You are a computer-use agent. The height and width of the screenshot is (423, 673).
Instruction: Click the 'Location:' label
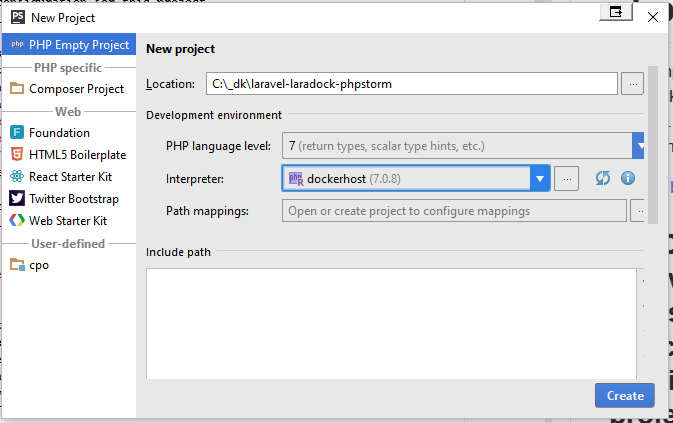[x=170, y=84]
